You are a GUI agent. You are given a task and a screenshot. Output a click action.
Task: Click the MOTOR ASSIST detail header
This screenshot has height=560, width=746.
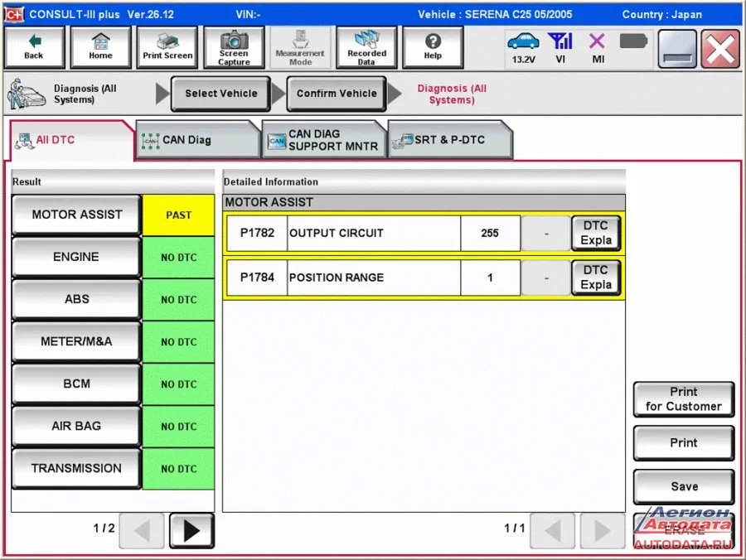tap(424, 202)
